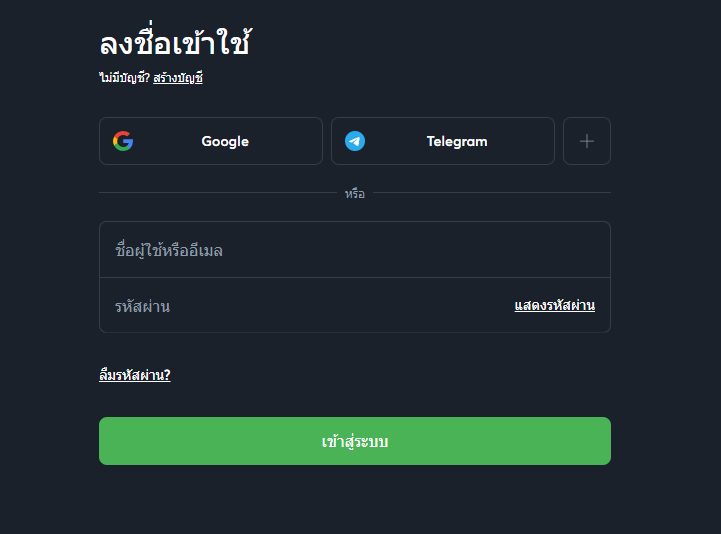Sign in with the Telegram button
Viewport: 721px width, 534px height.
coord(443,141)
